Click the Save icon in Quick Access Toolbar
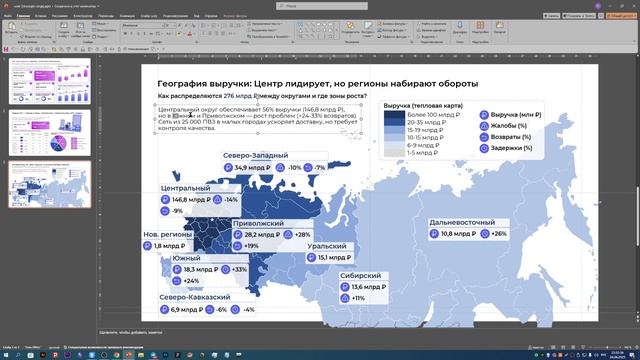The image size is (640, 360). (x=6, y=49)
